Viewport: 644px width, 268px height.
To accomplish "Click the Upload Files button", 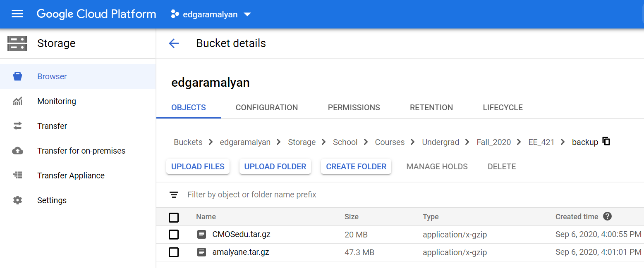I will [198, 166].
